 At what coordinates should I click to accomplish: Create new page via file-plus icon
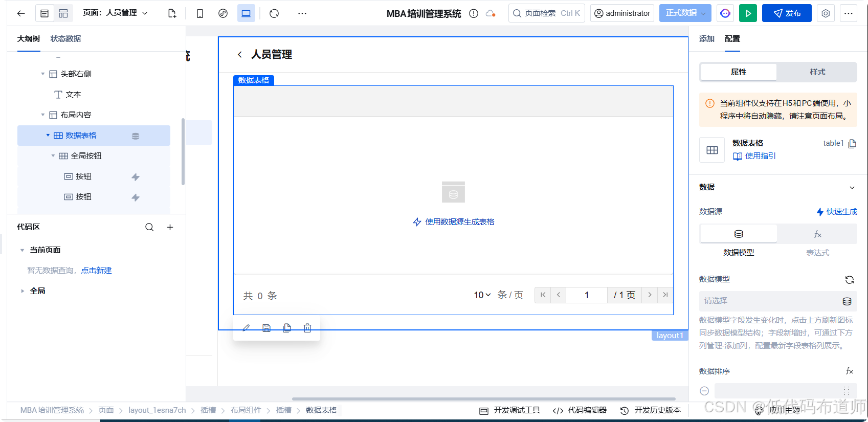click(172, 13)
